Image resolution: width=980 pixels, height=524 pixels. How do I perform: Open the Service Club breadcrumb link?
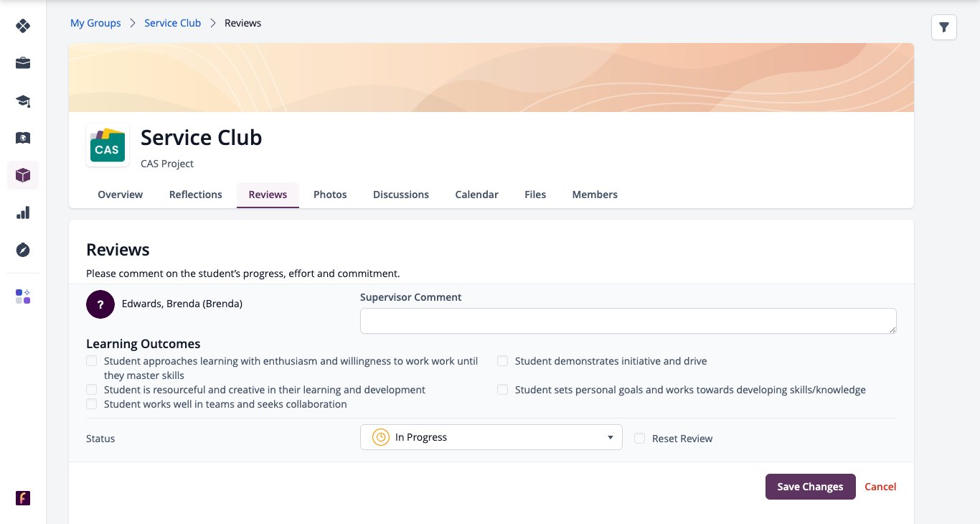coord(173,23)
